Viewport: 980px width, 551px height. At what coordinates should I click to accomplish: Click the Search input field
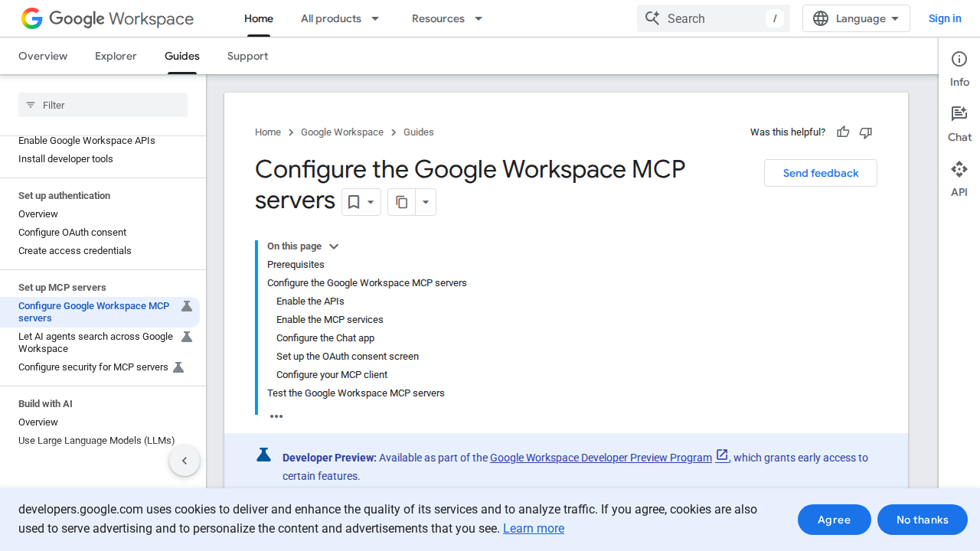coord(713,18)
